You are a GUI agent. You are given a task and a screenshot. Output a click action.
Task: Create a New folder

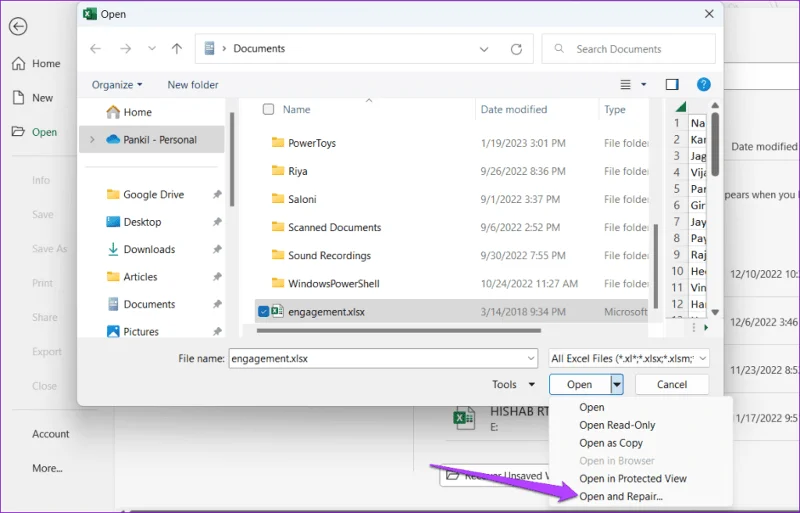193,85
